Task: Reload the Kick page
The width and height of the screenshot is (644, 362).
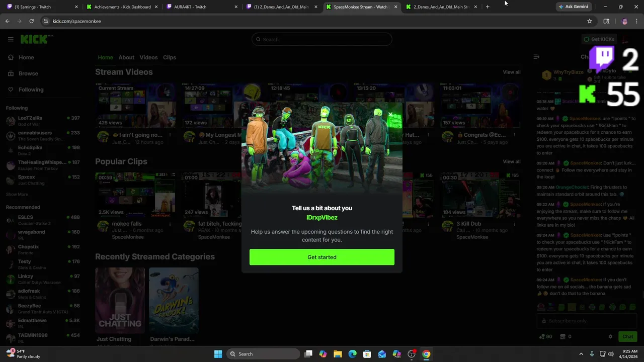Action: click(31, 21)
